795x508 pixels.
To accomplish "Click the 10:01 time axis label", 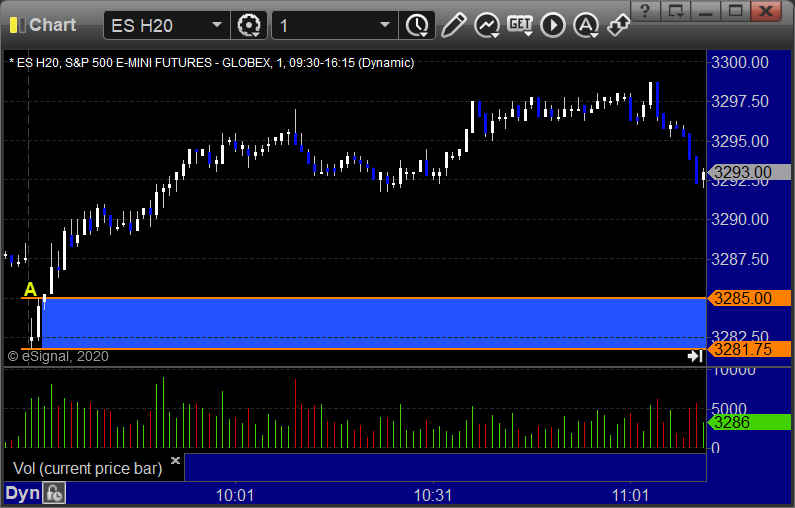I will click(x=235, y=495).
